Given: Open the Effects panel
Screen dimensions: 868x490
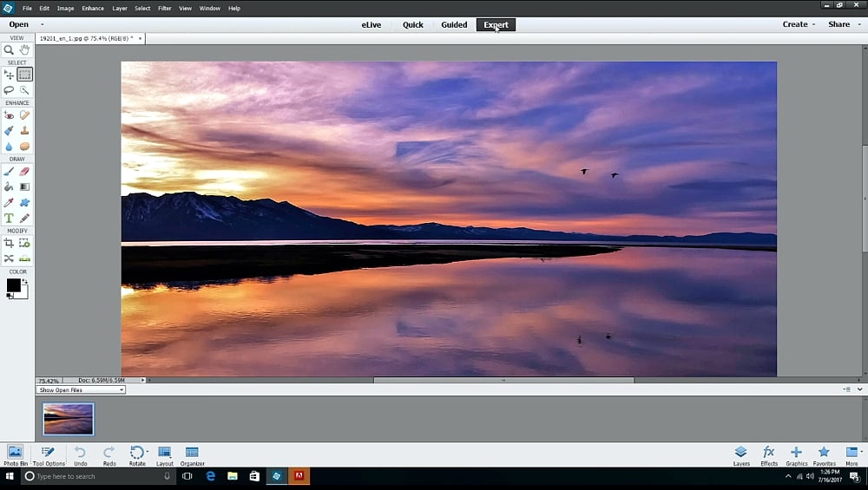Looking at the screenshot, I should point(769,454).
